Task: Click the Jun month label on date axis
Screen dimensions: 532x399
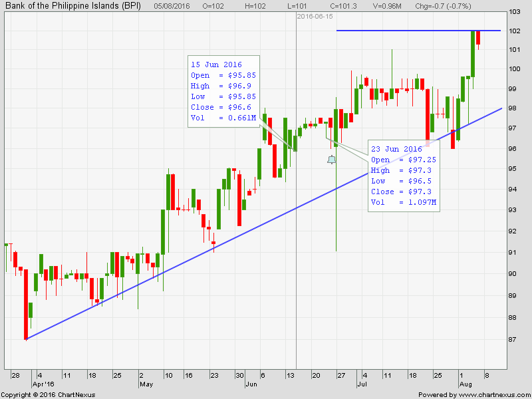Action: click(251, 384)
